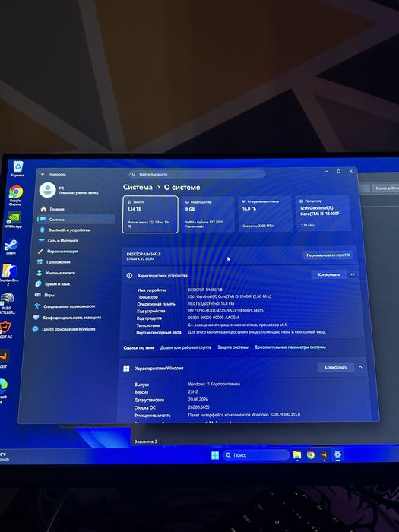Open File Explorer from the taskbar

pyautogui.click(x=297, y=455)
